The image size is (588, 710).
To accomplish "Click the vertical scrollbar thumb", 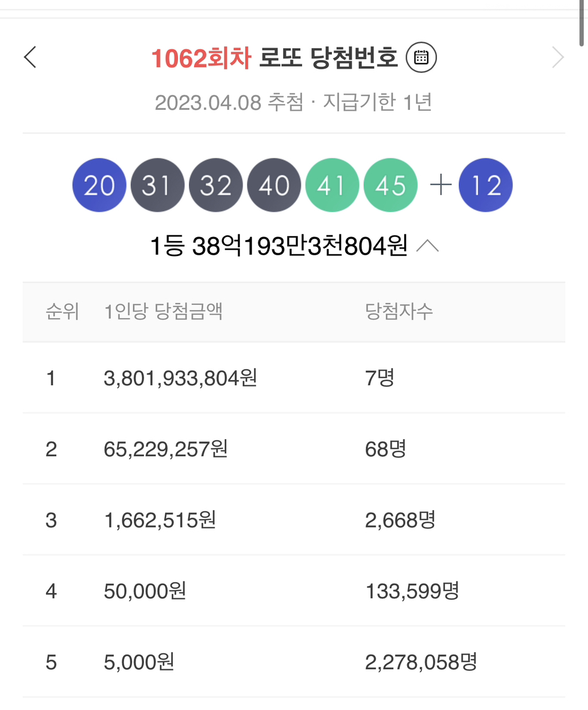I will pyautogui.click(x=583, y=23).
